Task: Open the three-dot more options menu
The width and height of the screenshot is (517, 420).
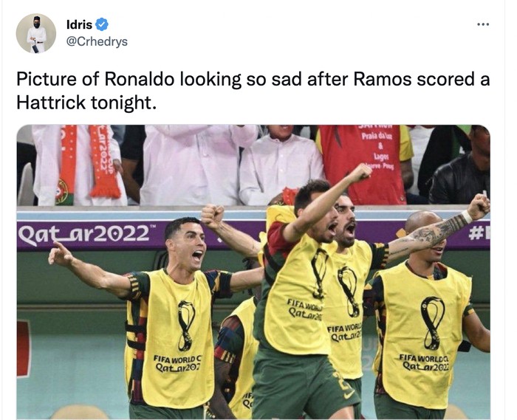Action: (x=483, y=24)
